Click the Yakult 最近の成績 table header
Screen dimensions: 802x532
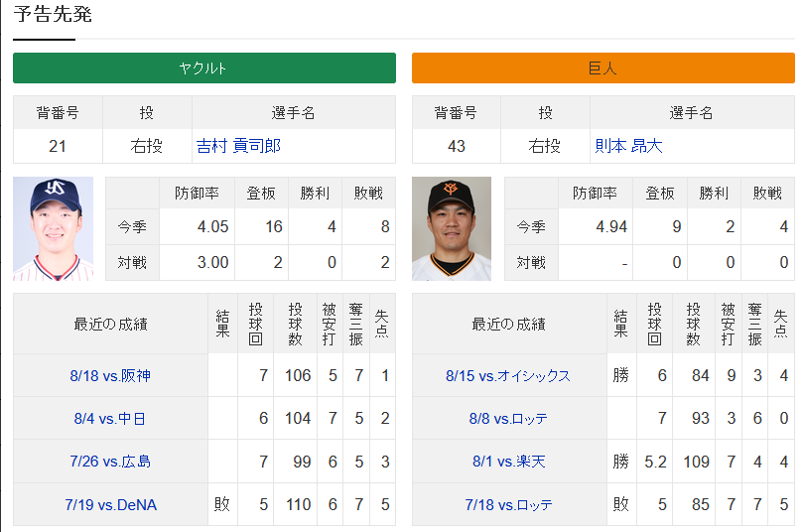[110, 324]
